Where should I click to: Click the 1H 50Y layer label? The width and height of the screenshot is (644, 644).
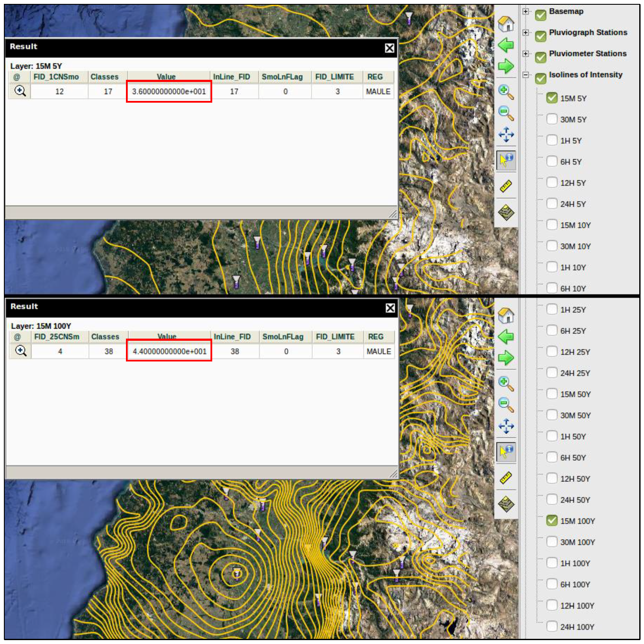(573, 437)
